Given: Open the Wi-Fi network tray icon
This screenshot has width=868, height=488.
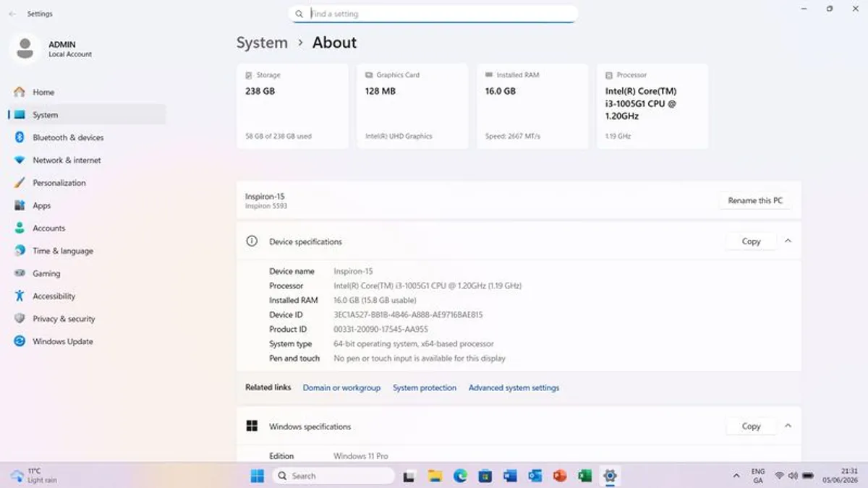Looking at the screenshot, I should point(779,476).
